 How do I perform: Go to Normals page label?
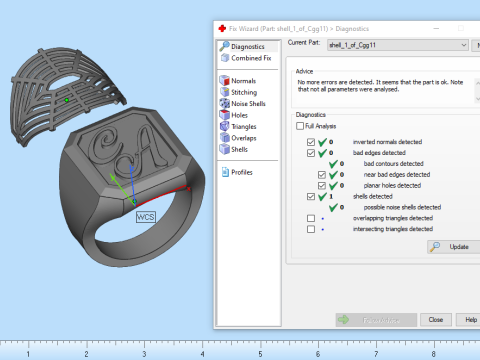point(244,81)
